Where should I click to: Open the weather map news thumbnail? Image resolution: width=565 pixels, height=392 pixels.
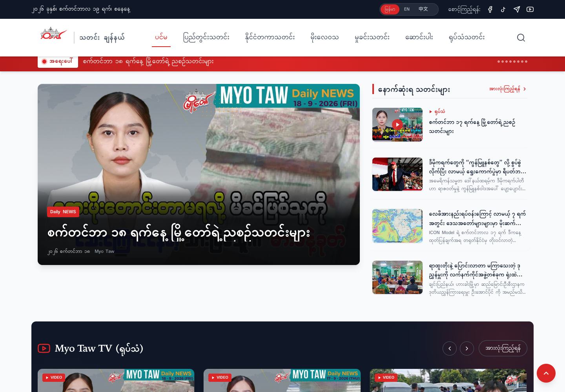pyautogui.click(x=397, y=226)
